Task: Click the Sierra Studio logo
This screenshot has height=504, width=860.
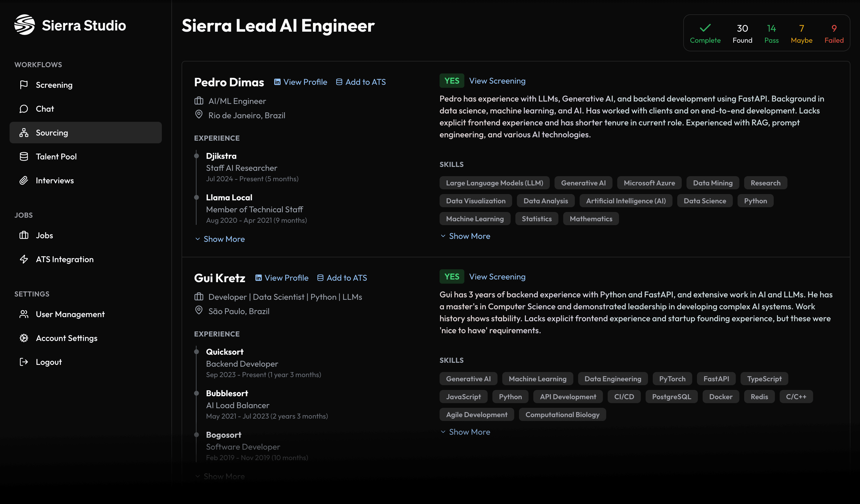Action: tap(24, 24)
